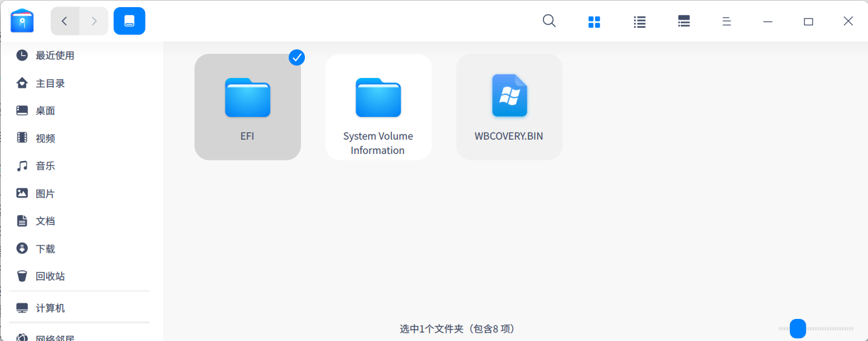The image size is (868, 341).
Task: Click the WBCOVERY.BIN file name label
Action: click(509, 136)
